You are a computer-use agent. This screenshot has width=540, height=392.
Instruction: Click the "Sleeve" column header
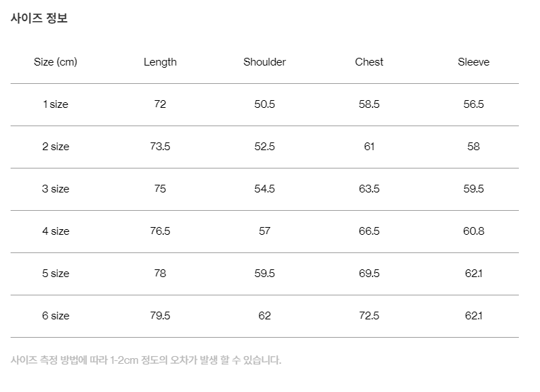pos(473,62)
